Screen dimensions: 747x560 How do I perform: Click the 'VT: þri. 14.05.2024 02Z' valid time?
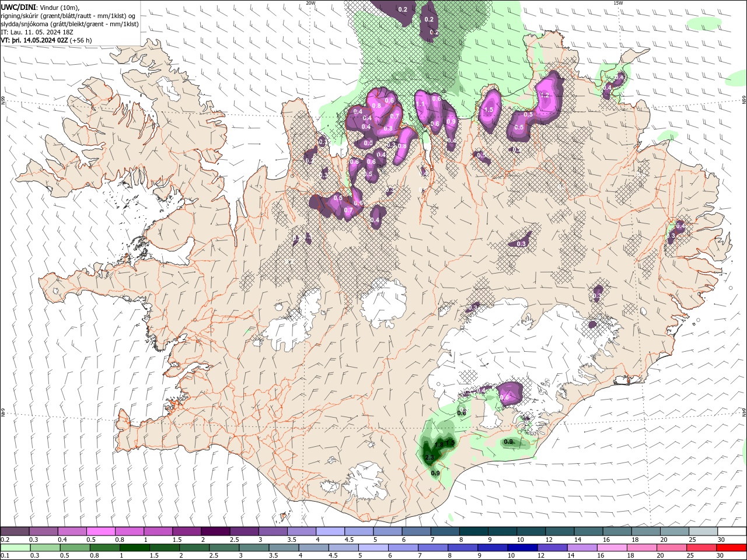coord(34,40)
